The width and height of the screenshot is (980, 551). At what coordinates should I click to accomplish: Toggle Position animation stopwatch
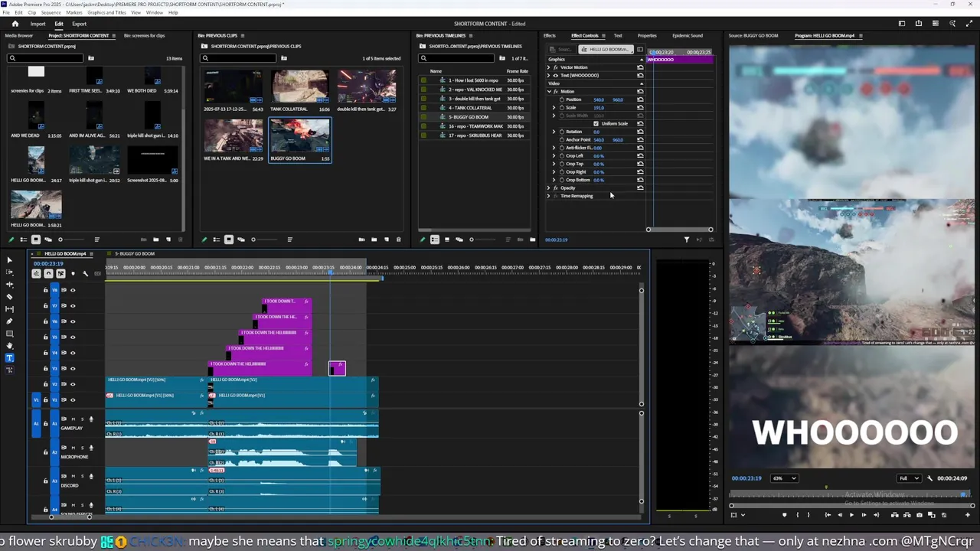tap(561, 99)
